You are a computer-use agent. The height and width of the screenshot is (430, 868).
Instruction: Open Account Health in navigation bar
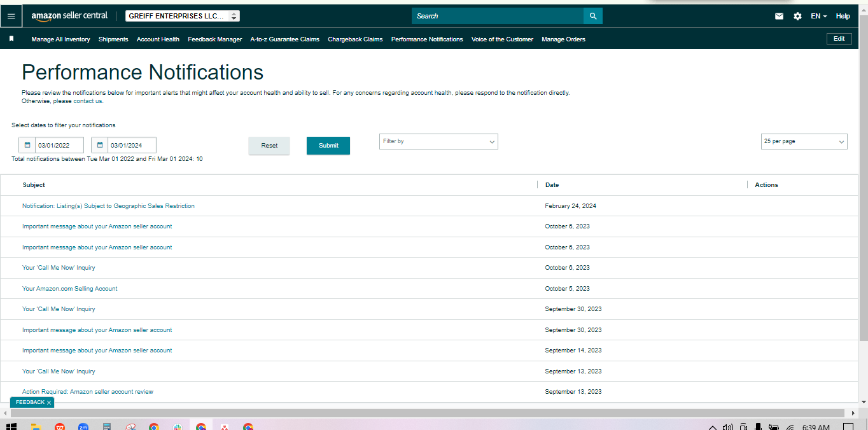[x=158, y=39]
